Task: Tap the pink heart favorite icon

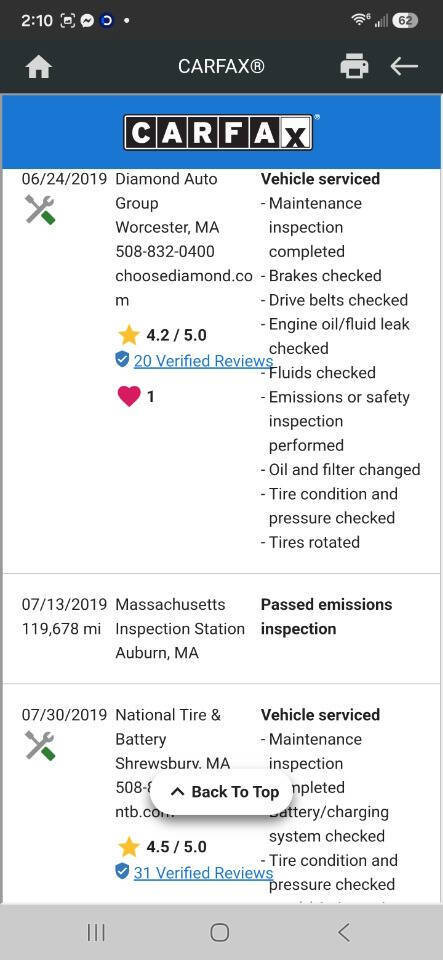Action: coord(128,396)
